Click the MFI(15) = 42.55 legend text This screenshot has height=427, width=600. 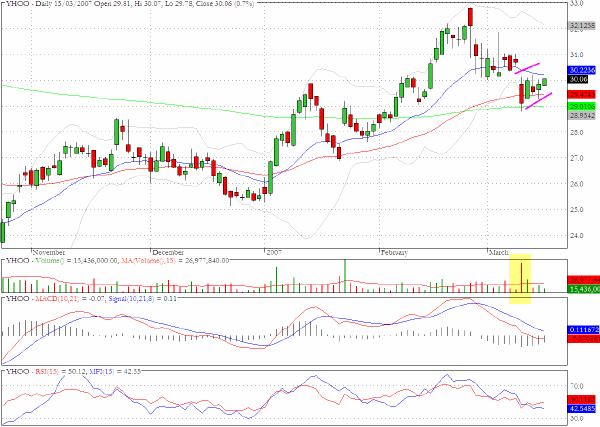pos(115,372)
